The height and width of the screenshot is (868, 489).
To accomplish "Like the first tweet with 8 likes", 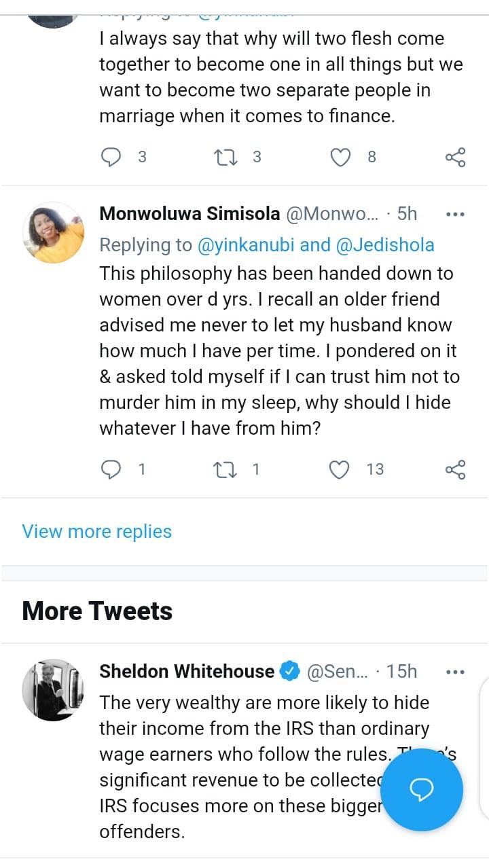I will tap(340, 157).
